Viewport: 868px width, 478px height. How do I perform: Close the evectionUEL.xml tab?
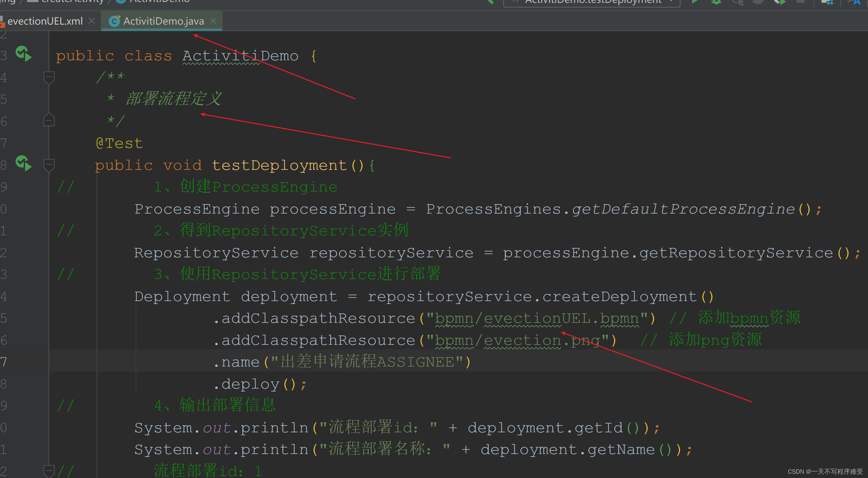(x=91, y=21)
